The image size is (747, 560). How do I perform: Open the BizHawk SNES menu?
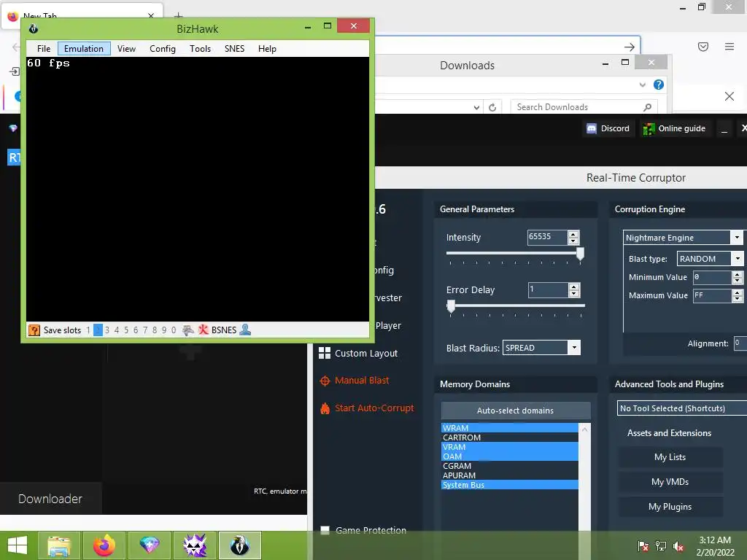[234, 49]
